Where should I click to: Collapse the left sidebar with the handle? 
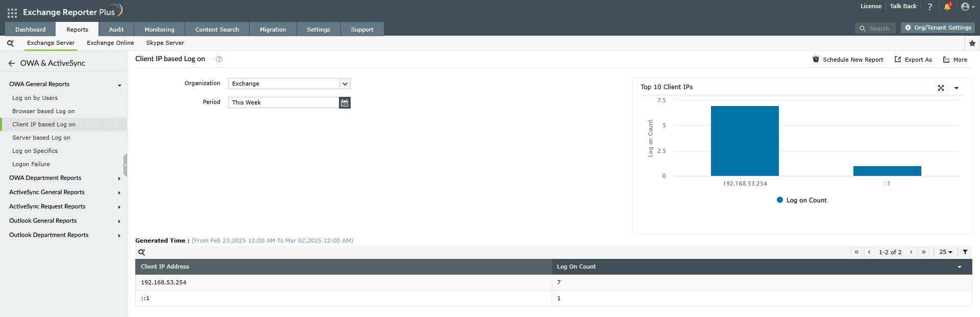125,165
